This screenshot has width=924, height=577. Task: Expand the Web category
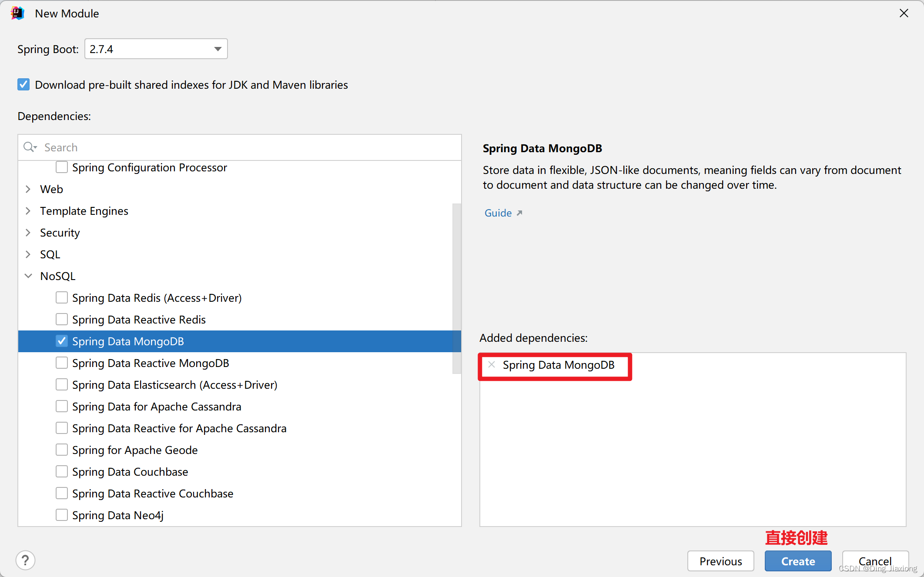[28, 189]
